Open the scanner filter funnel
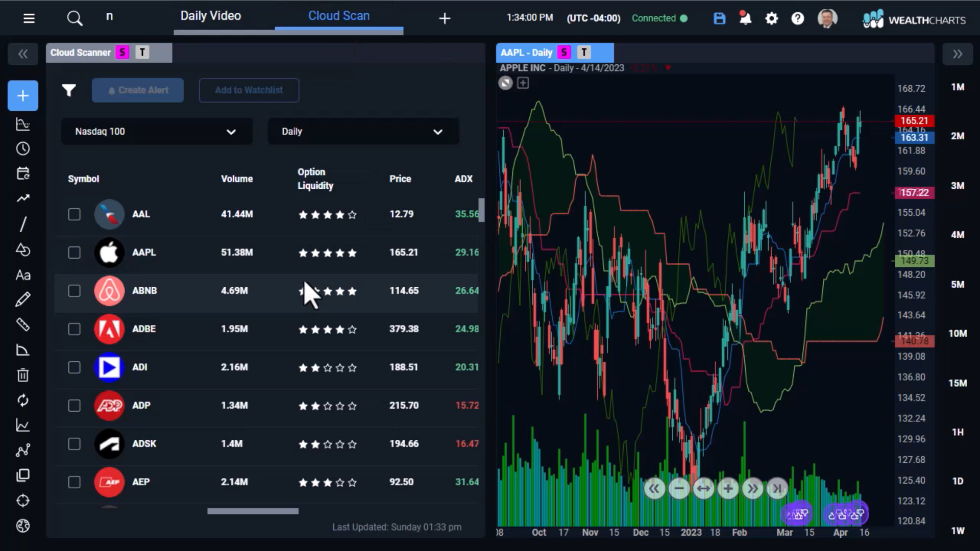The height and width of the screenshot is (551, 980). pyautogui.click(x=69, y=90)
